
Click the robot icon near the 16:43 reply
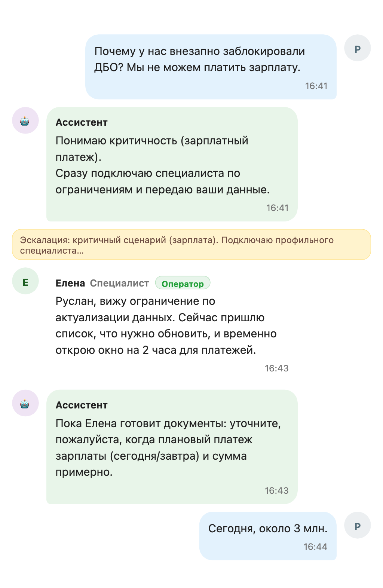click(25, 404)
